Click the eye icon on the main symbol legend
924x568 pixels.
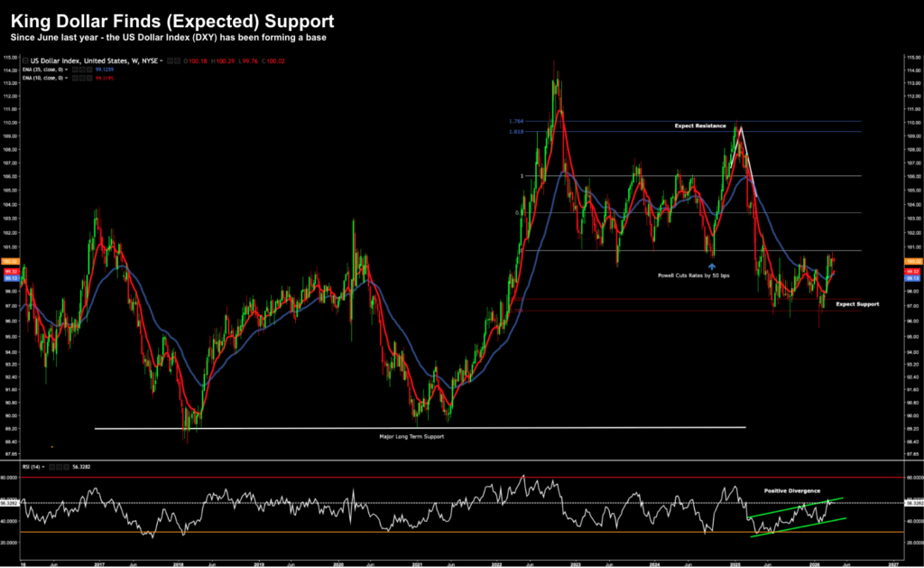169,61
